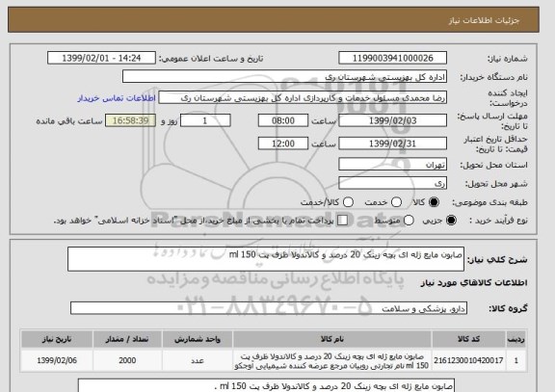Select the متوسط purchase type radio
Screen dimensions: 555x392
click(409, 221)
